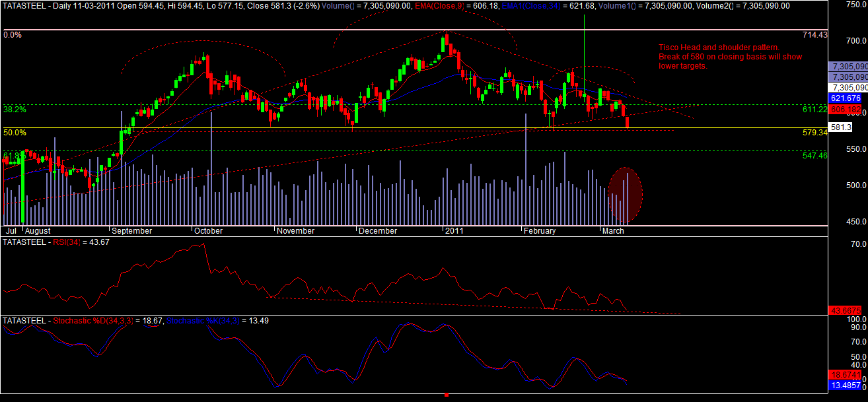Click the 70.0 label on RSI axis

pyautogui.click(x=857, y=244)
